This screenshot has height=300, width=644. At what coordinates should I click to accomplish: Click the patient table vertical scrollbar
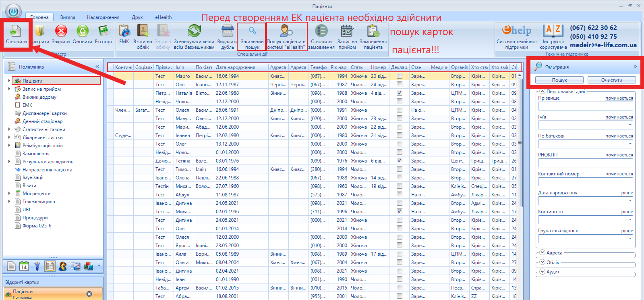[x=520, y=143]
